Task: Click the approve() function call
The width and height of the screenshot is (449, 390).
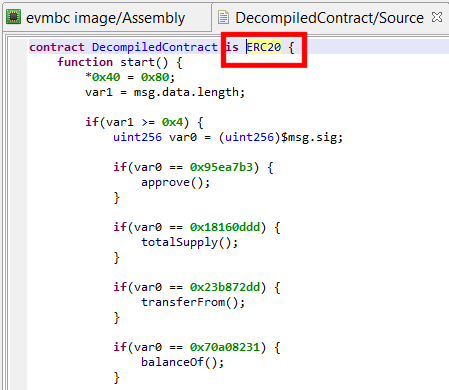Action: click(176, 182)
